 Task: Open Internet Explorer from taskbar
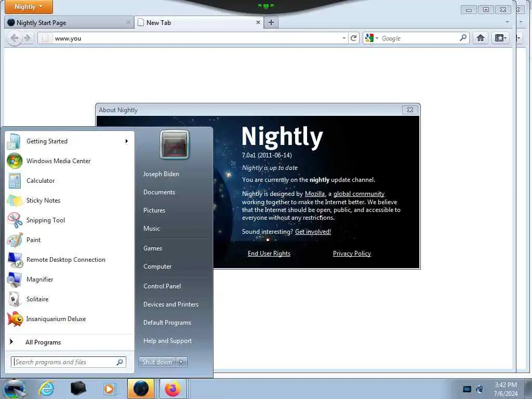pyautogui.click(x=46, y=389)
